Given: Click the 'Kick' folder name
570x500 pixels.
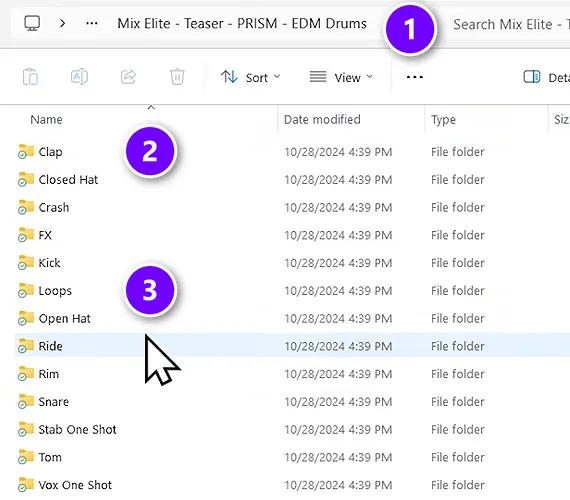Looking at the screenshot, I should [x=49, y=263].
